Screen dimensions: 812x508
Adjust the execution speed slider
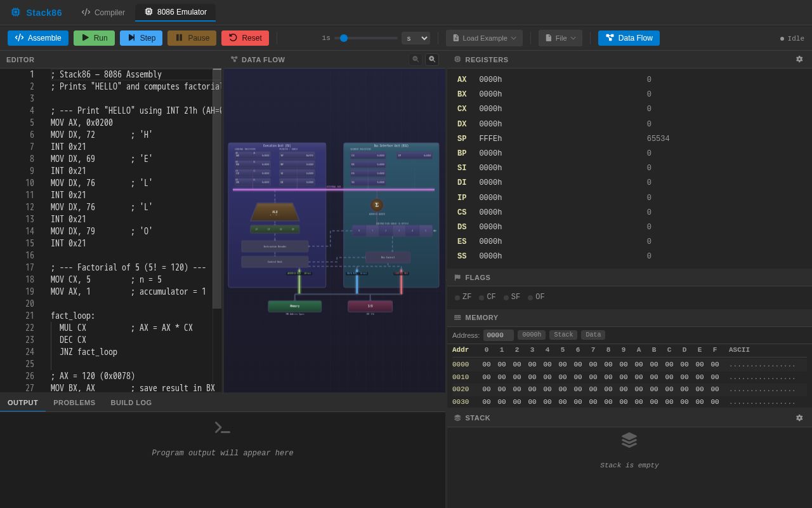(x=366, y=38)
